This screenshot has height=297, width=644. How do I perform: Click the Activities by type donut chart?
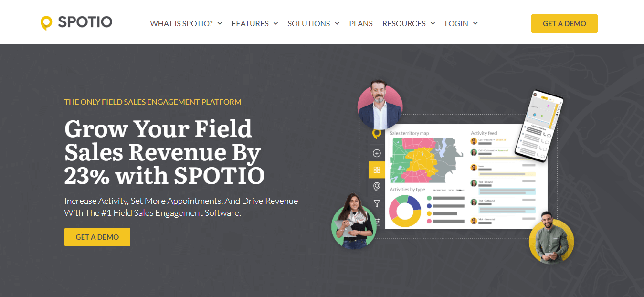pyautogui.click(x=405, y=211)
